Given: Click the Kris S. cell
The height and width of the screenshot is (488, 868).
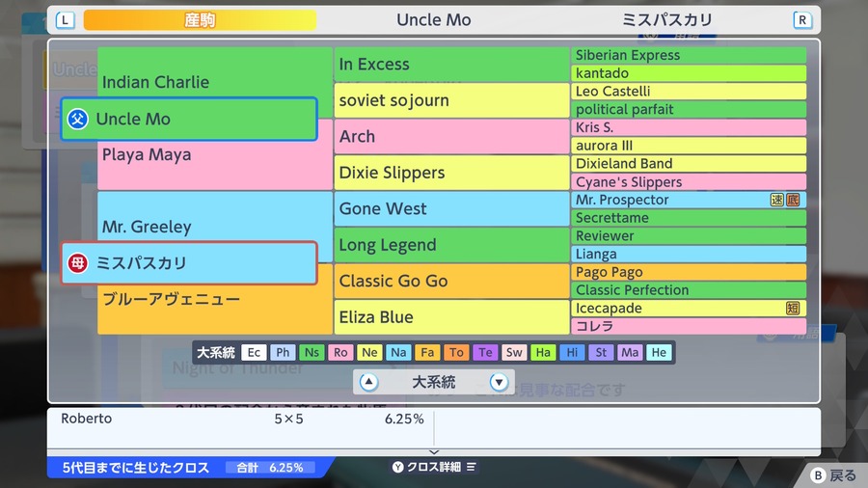Looking at the screenshot, I should click(689, 127).
